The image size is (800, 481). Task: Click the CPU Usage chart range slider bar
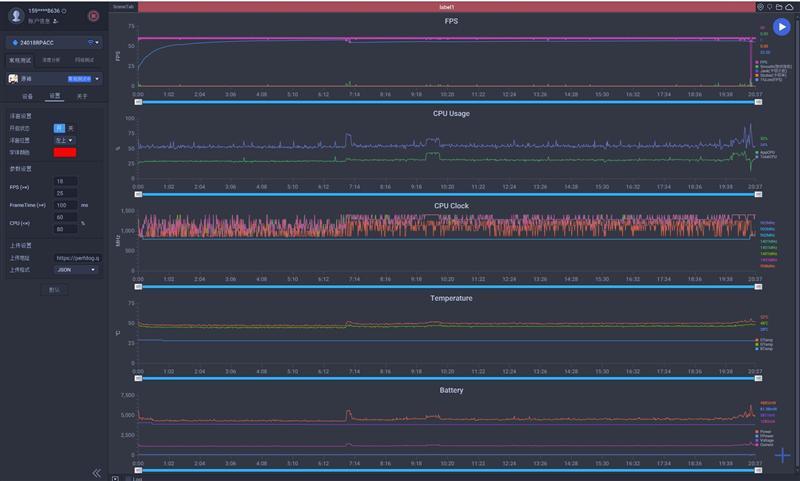(x=448, y=194)
